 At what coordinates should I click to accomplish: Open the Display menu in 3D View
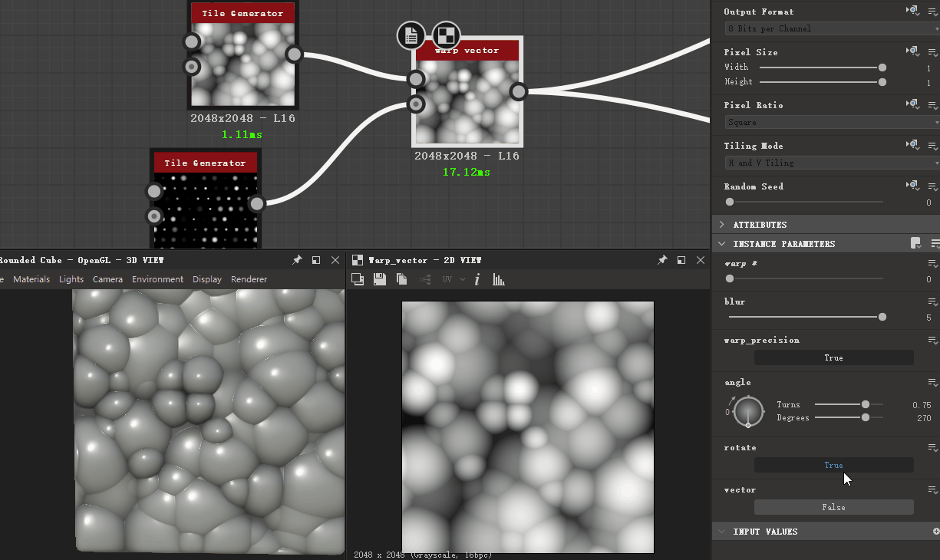click(207, 279)
